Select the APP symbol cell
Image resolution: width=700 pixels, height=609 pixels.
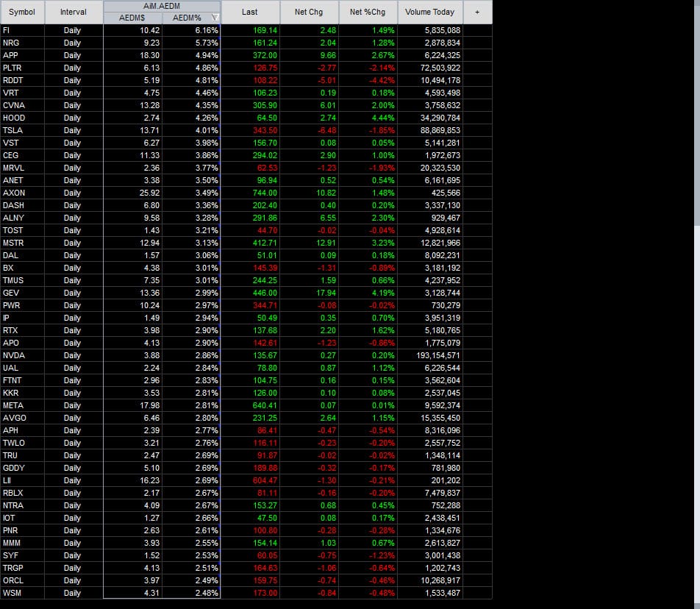22,55
